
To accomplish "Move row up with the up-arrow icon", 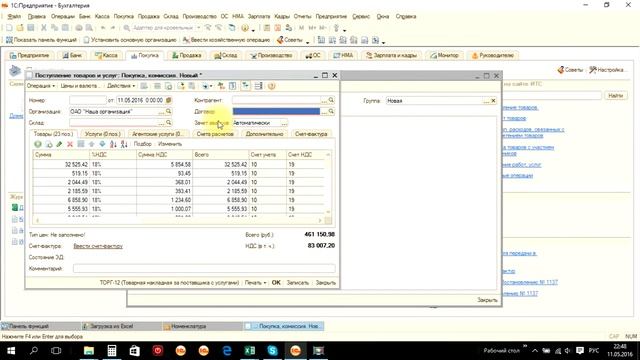I will (x=91, y=144).
